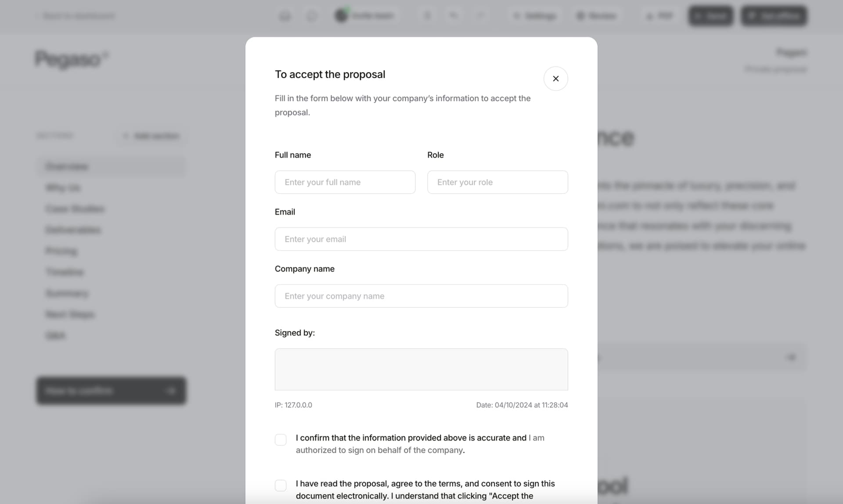This screenshot has width=843, height=504.
Task: Click the Review toolbar button
Action: pos(597,16)
